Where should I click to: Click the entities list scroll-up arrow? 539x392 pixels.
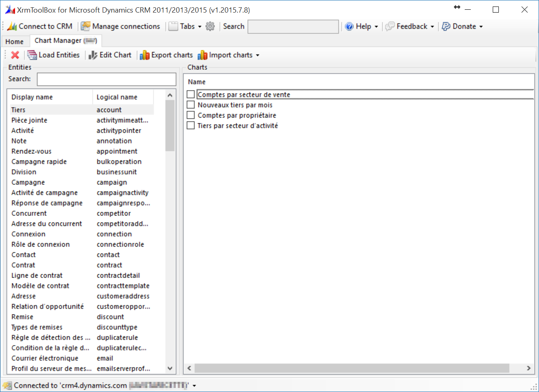[x=170, y=95]
